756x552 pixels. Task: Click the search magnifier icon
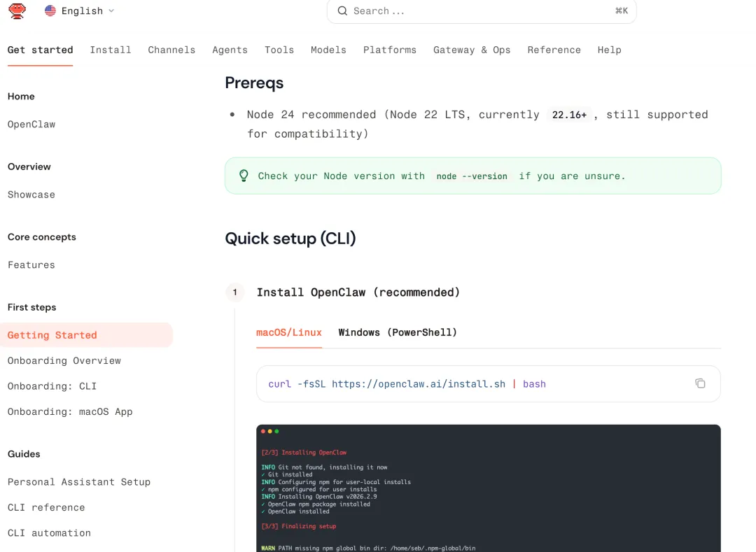342,11
